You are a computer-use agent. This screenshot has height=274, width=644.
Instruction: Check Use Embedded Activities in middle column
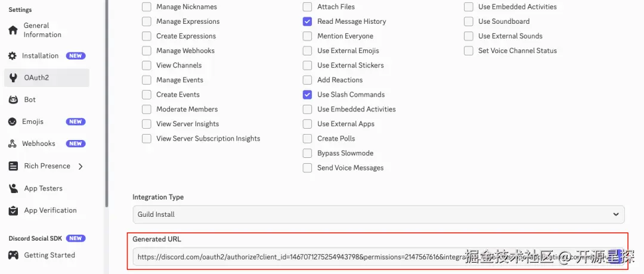(x=307, y=109)
